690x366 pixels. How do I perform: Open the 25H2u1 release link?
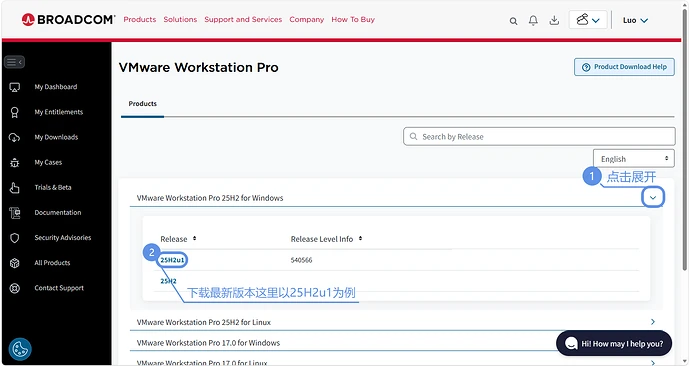point(172,260)
